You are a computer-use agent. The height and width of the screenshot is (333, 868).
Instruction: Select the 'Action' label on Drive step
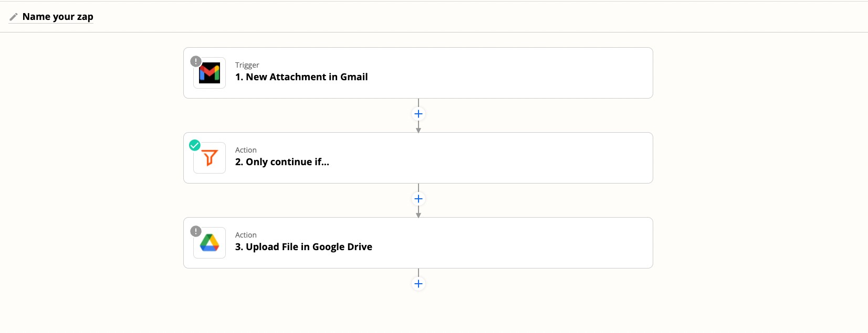246,235
